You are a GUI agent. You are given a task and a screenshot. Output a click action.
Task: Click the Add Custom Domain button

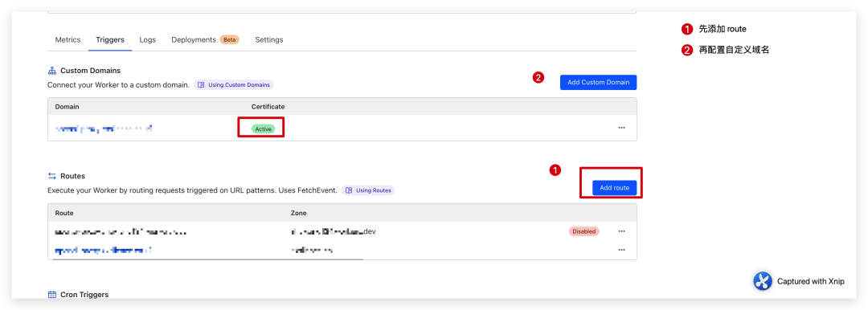[599, 83]
